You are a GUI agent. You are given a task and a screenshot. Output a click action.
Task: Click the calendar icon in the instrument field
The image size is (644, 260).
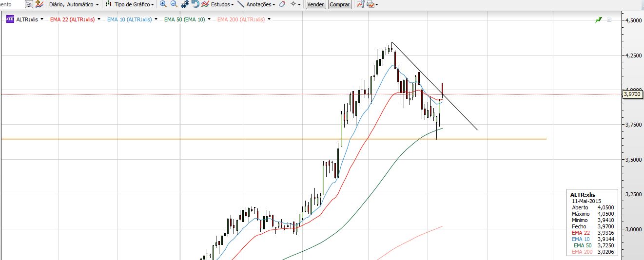point(28,4)
